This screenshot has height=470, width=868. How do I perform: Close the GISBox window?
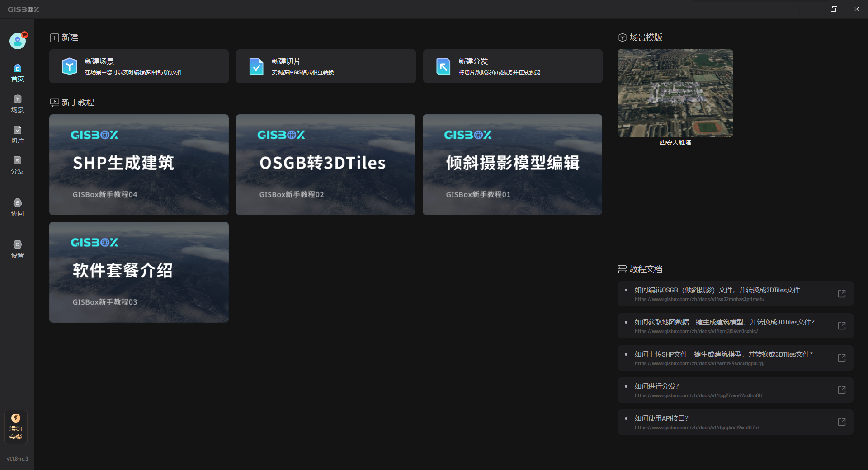pyautogui.click(x=857, y=9)
